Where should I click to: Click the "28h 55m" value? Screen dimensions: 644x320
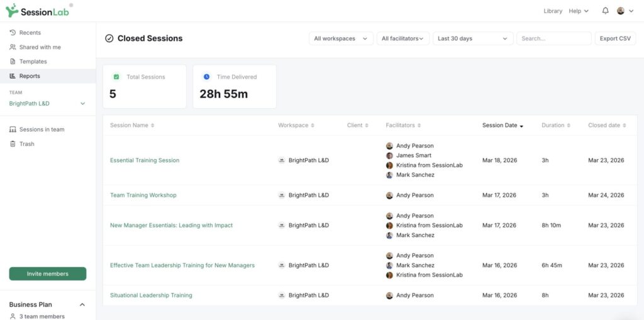[224, 94]
